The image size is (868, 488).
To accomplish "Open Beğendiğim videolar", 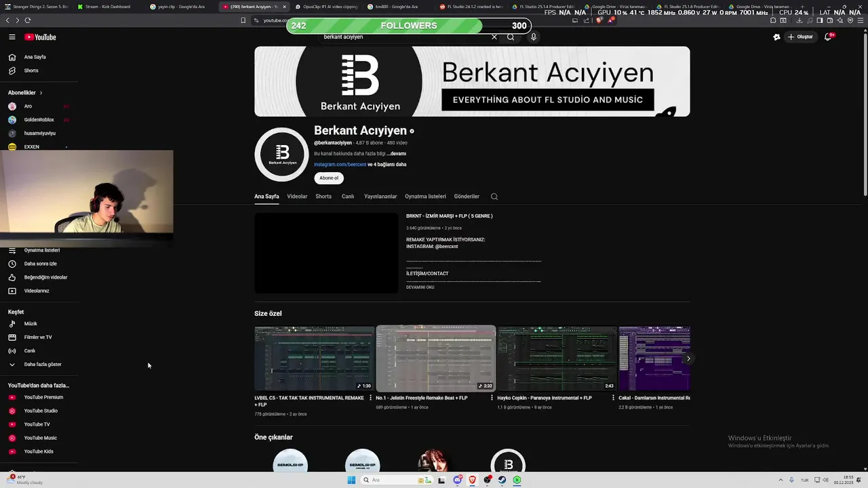I will point(45,277).
